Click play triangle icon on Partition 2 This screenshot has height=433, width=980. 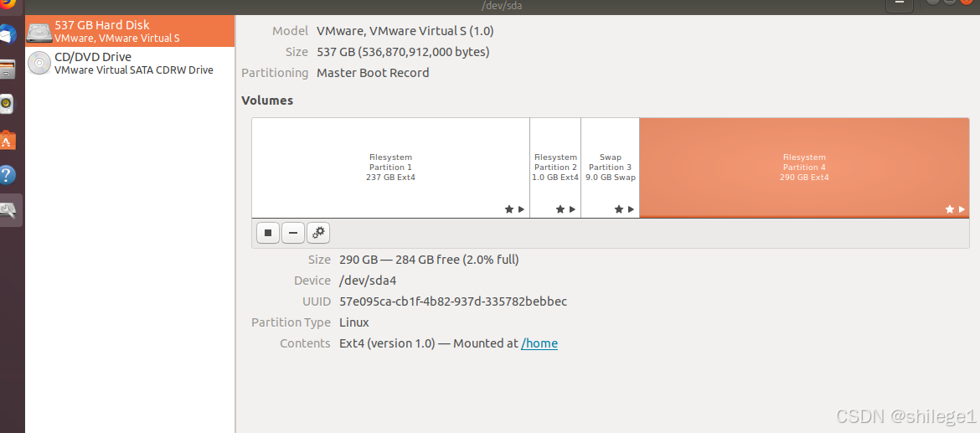(x=572, y=209)
